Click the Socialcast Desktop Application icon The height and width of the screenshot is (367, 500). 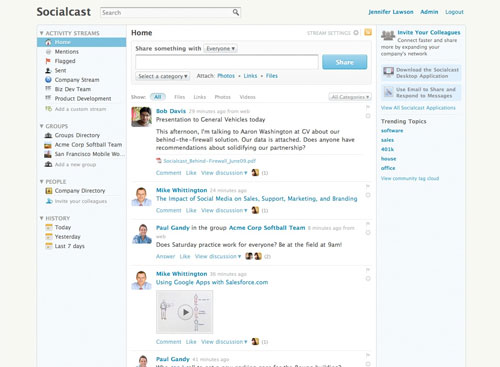[388, 72]
